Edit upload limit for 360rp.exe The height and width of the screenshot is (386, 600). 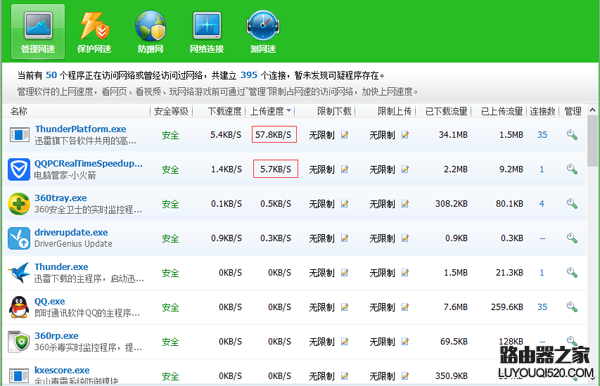click(405, 341)
